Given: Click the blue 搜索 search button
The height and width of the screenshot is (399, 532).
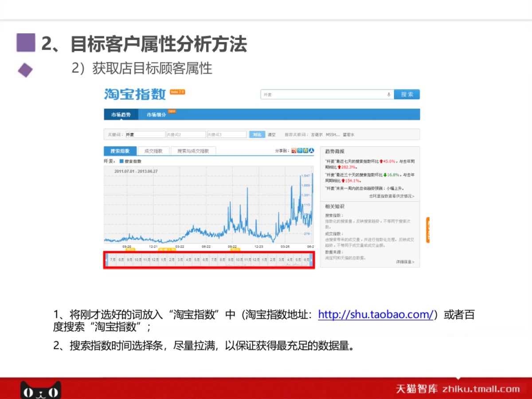Looking at the screenshot, I should [x=407, y=94].
